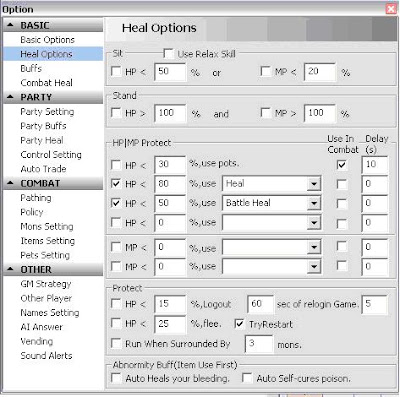Click Sit MP percent field showing 20
Viewport: 400px width, 397px height.
coord(320,72)
